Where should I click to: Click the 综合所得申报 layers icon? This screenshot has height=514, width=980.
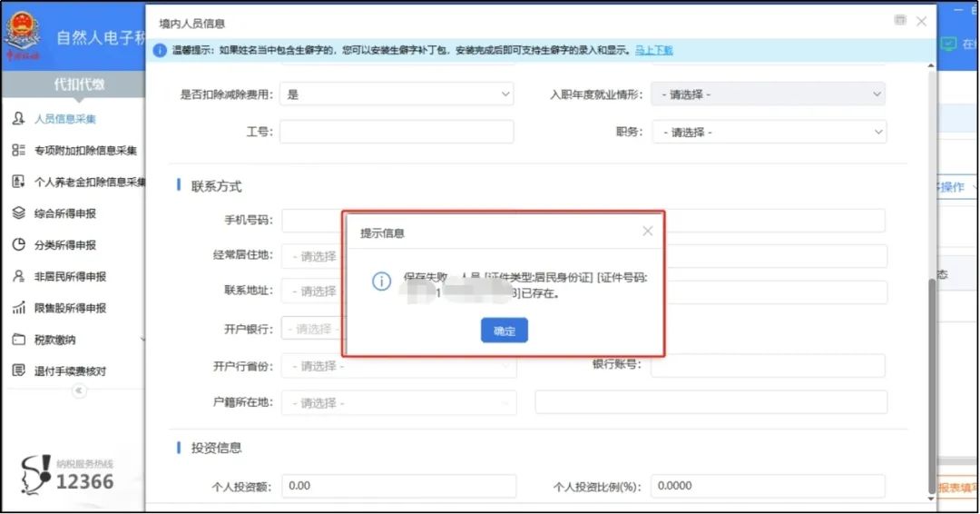[18, 213]
